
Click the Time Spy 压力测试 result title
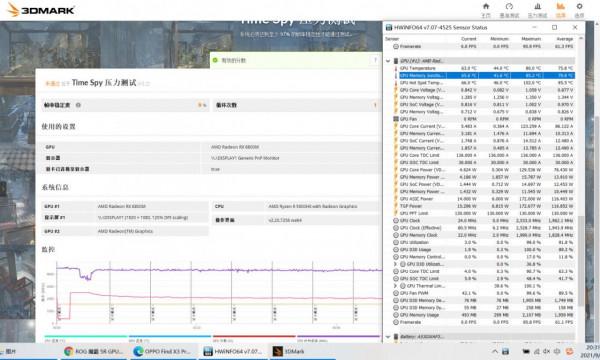(104, 83)
